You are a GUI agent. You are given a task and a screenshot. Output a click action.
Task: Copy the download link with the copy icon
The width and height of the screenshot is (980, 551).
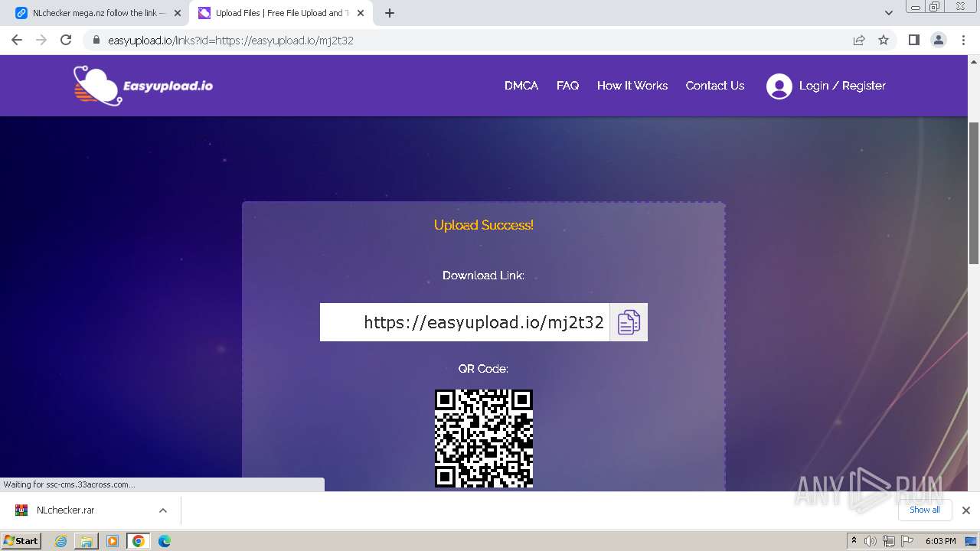click(x=629, y=322)
